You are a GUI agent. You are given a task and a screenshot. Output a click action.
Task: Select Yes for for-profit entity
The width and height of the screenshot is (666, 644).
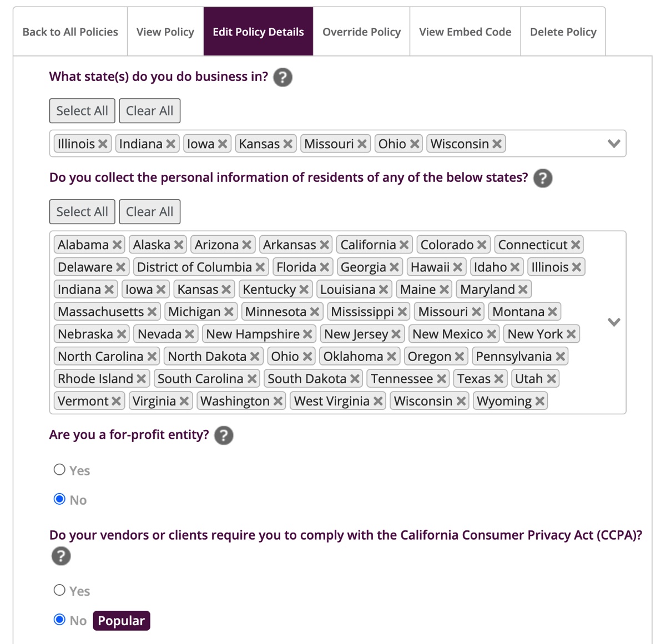tap(59, 470)
